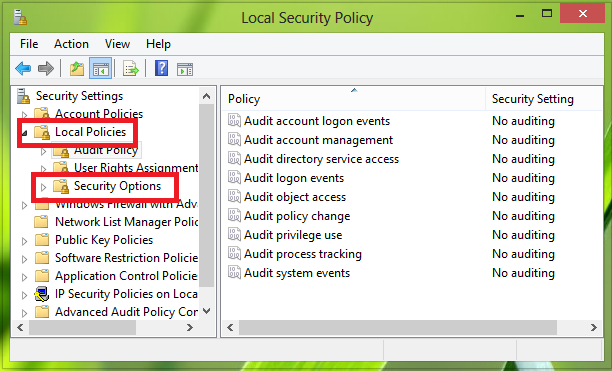Expand the Software Restriction Policies node

click(x=24, y=259)
